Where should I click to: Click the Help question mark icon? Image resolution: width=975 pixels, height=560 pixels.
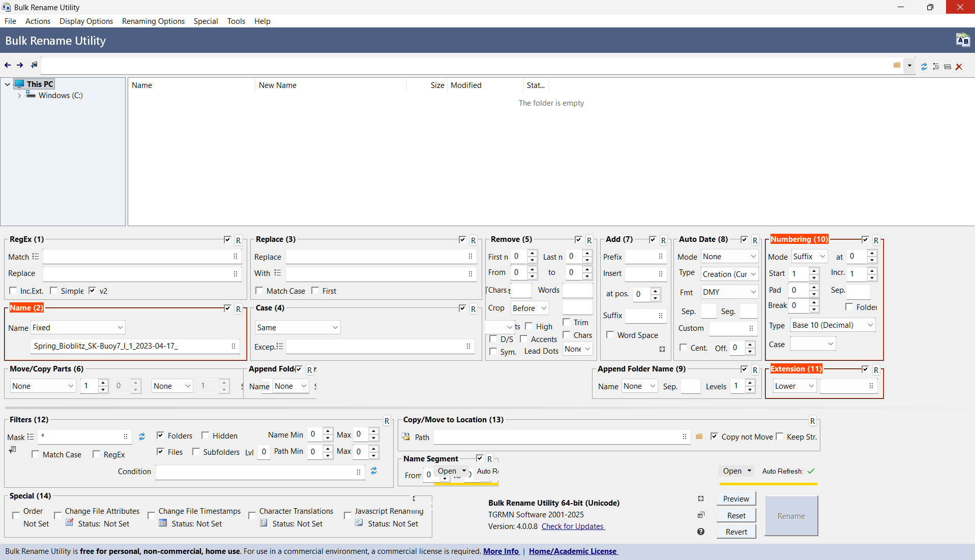coord(700,532)
